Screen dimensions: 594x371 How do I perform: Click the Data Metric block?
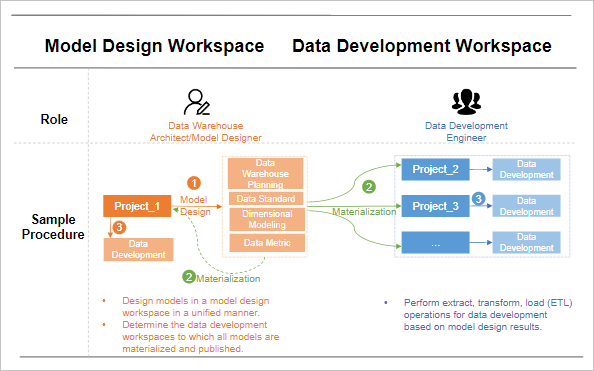coord(267,243)
